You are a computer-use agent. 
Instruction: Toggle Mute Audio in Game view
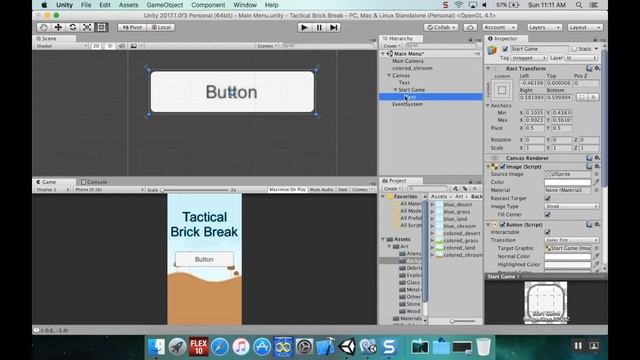click(x=321, y=189)
